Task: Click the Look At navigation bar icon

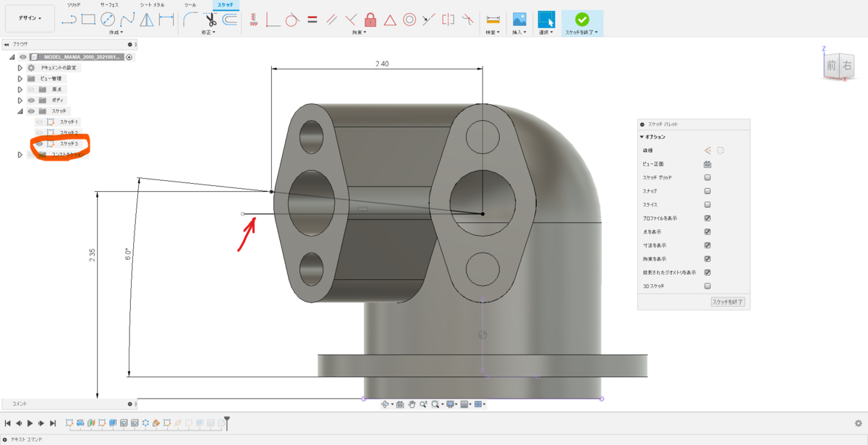Action: tap(399, 404)
